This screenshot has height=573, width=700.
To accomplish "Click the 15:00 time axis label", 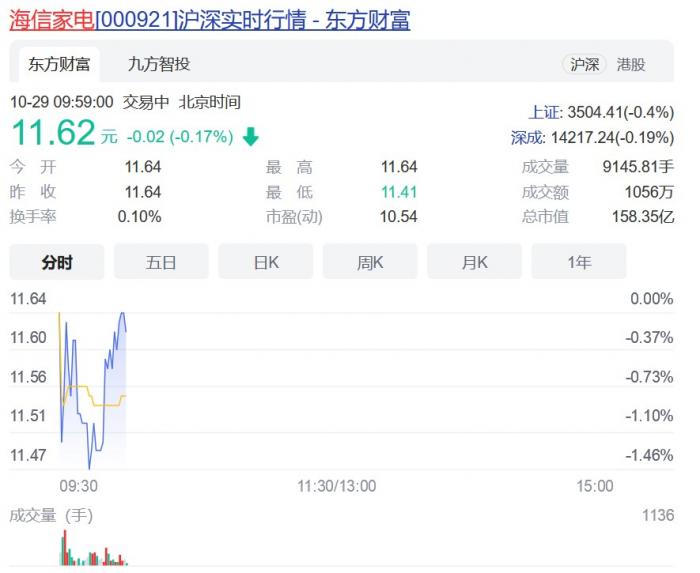I will 595,486.
